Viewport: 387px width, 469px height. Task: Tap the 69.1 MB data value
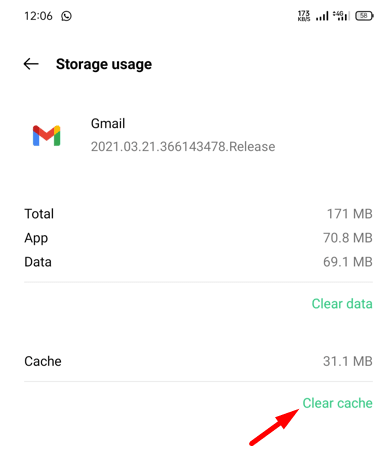coord(348,262)
